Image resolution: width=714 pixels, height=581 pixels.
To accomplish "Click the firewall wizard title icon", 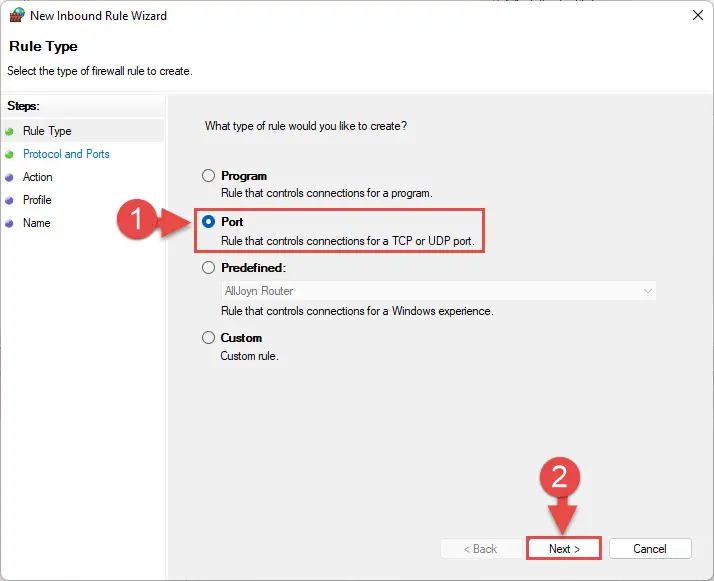I will [17, 15].
